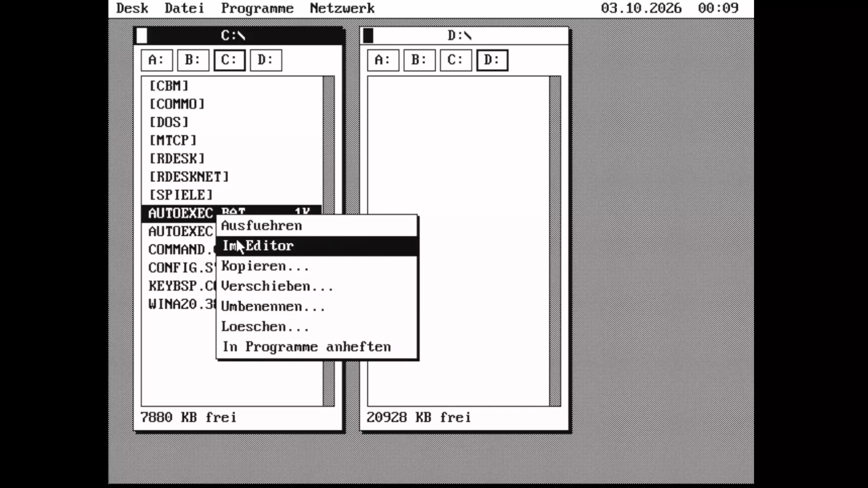Screen dimensions: 868x488
Task: Close the D:\ window with its close box
Action: (x=368, y=36)
